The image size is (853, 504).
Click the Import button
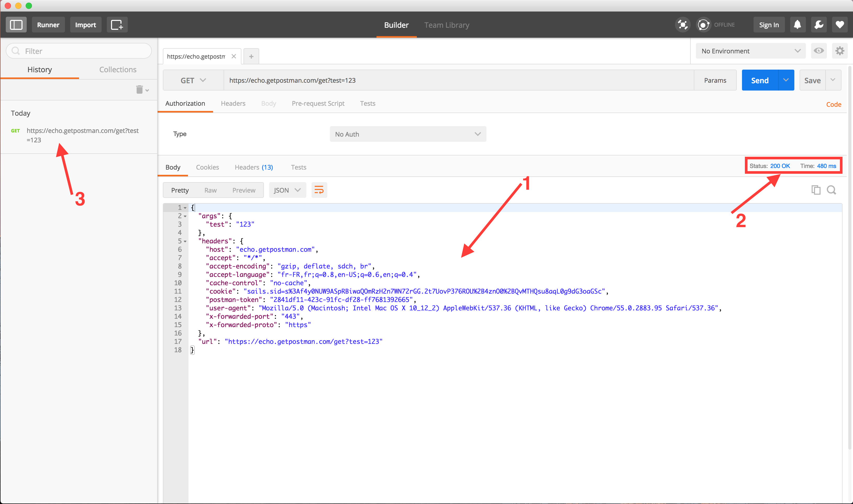pyautogui.click(x=86, y=25)
